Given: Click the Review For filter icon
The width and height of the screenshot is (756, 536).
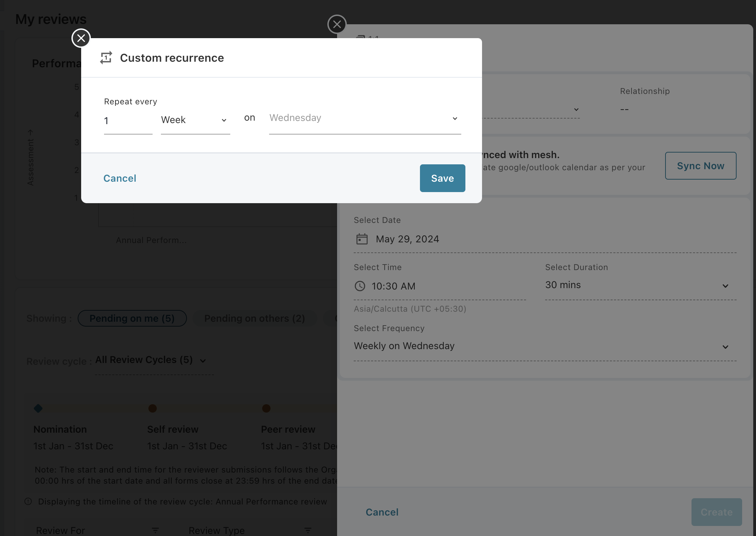Looking at the screenshot, I should 155,530.
